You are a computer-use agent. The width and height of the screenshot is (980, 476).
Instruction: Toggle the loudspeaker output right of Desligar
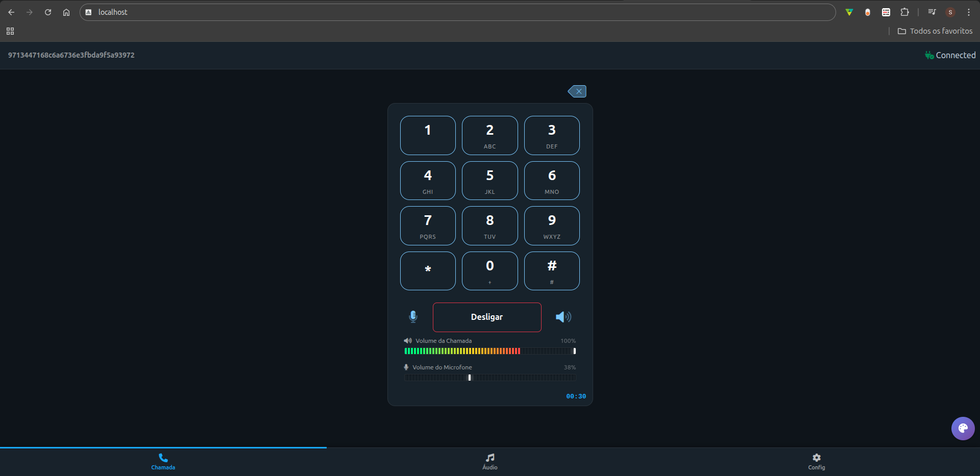coord(563,317)
